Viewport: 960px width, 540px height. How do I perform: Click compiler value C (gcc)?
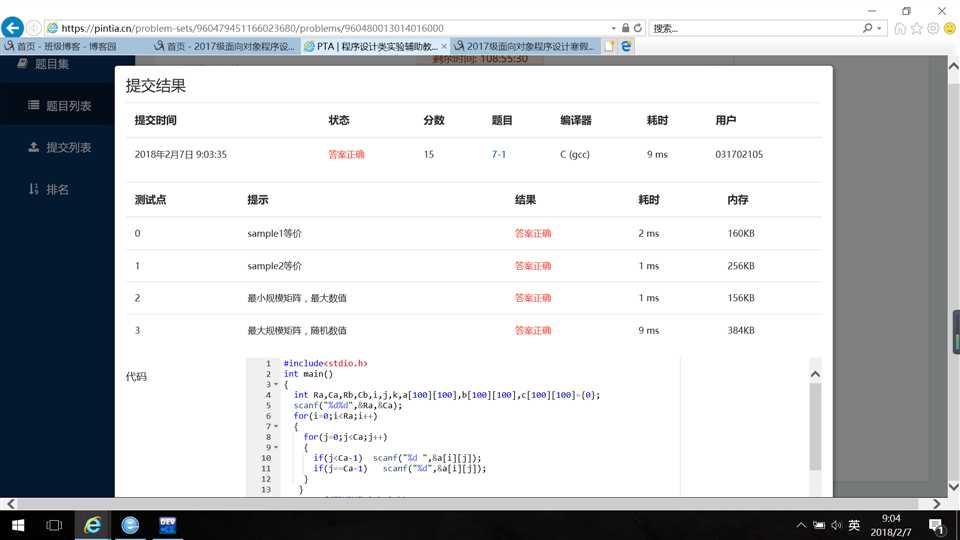point(575,154)
